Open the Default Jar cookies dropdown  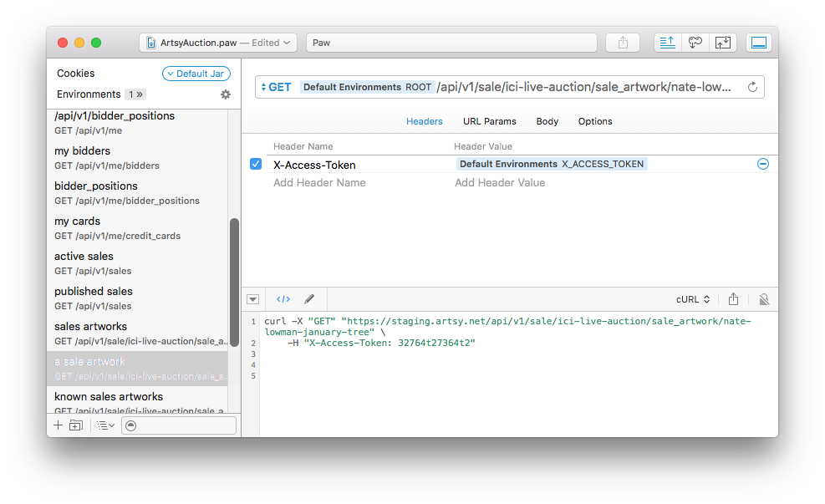[196, 74]
